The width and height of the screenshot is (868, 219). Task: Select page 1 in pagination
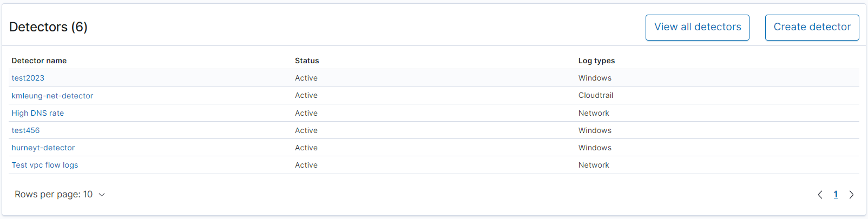(x=836, y=195)
